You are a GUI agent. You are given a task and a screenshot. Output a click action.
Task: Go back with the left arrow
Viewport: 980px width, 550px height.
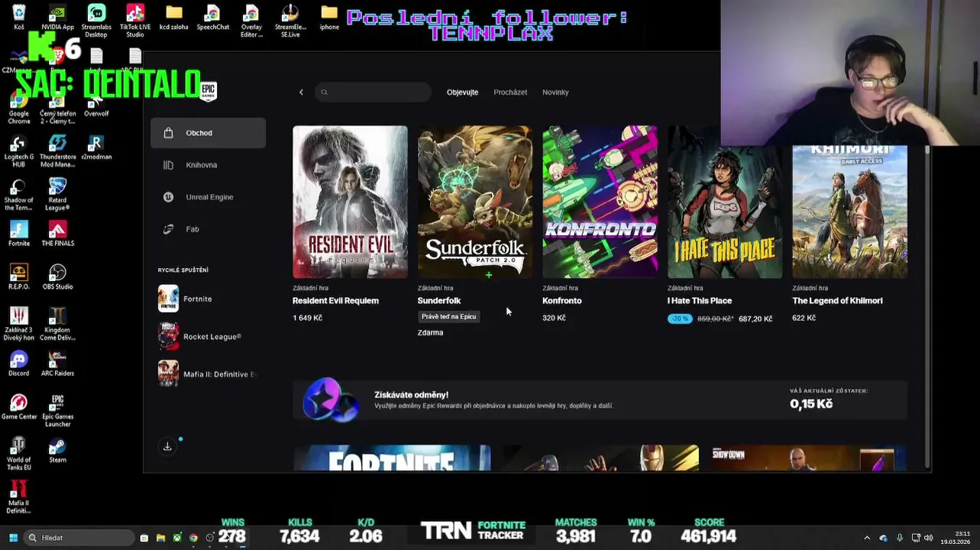point(301,92)
